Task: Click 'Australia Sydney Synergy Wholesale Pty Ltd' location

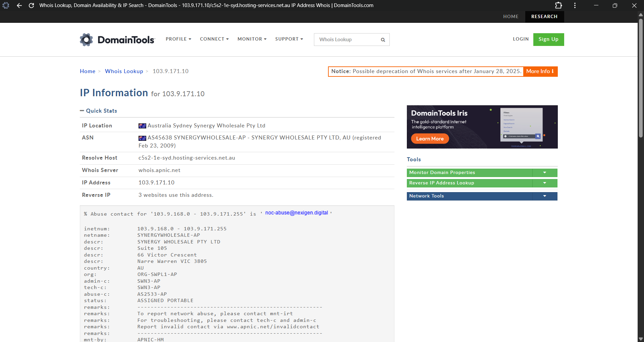Action: 206,126
